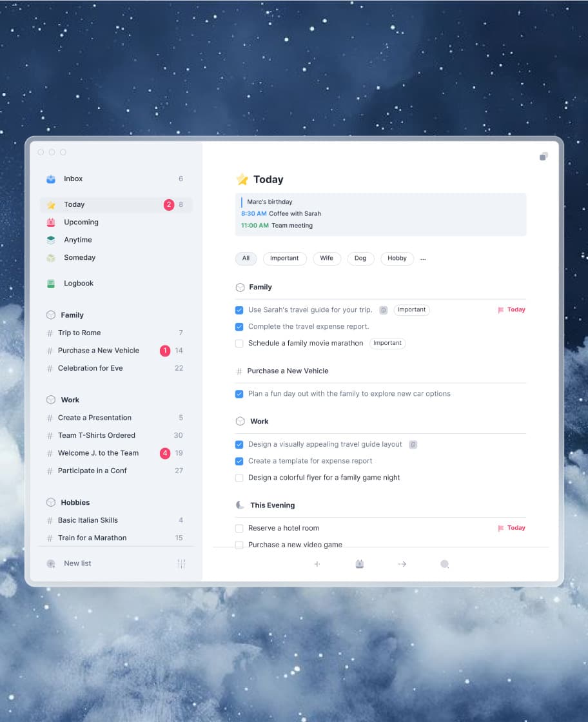The image size is (588, 722).
Task: Uncheck Complete the travel expense report
Action: tap(239, 327)
